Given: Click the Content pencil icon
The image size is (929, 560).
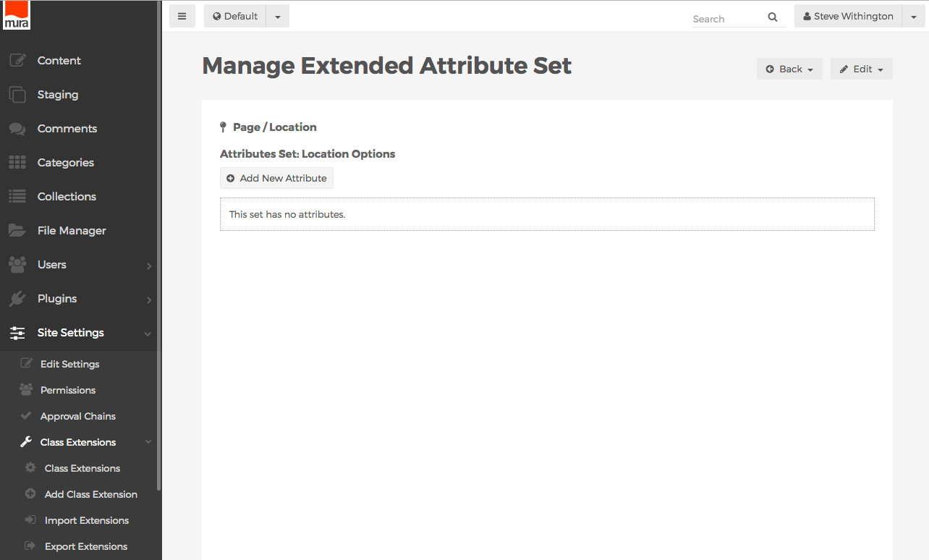Looking at the screenshot, I should tap(17, 61).
